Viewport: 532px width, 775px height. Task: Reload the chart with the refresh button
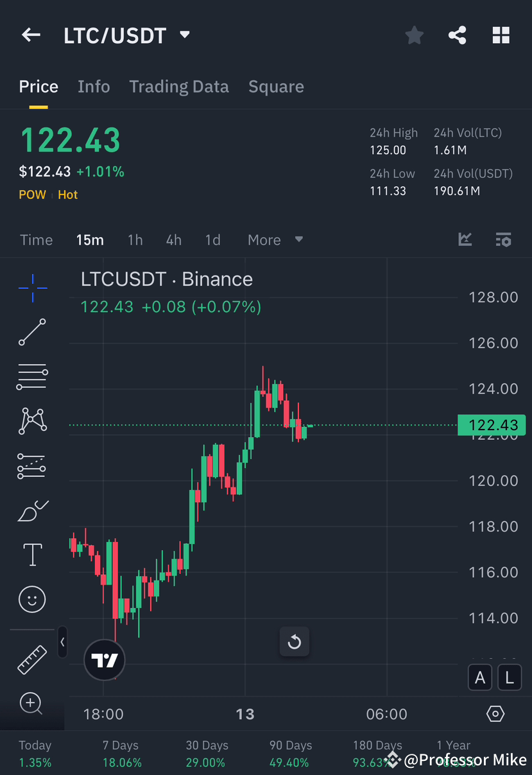(295, 641)
